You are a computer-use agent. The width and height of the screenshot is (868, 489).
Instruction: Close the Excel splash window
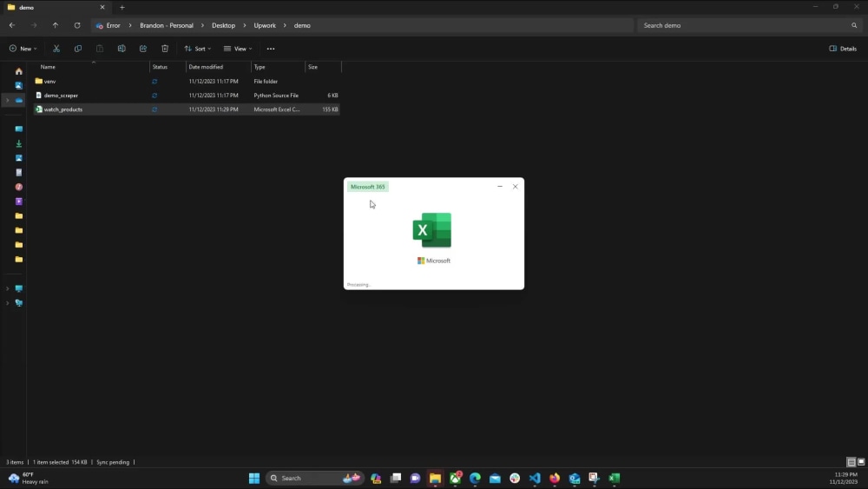pyautogui.click(x=516, y=187)
